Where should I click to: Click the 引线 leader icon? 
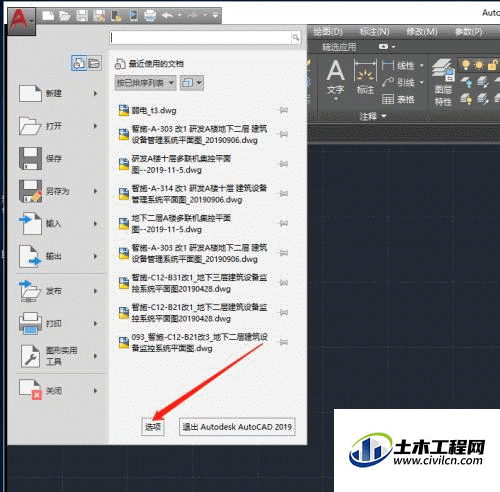pyautogui.click(x=388, y=82)
